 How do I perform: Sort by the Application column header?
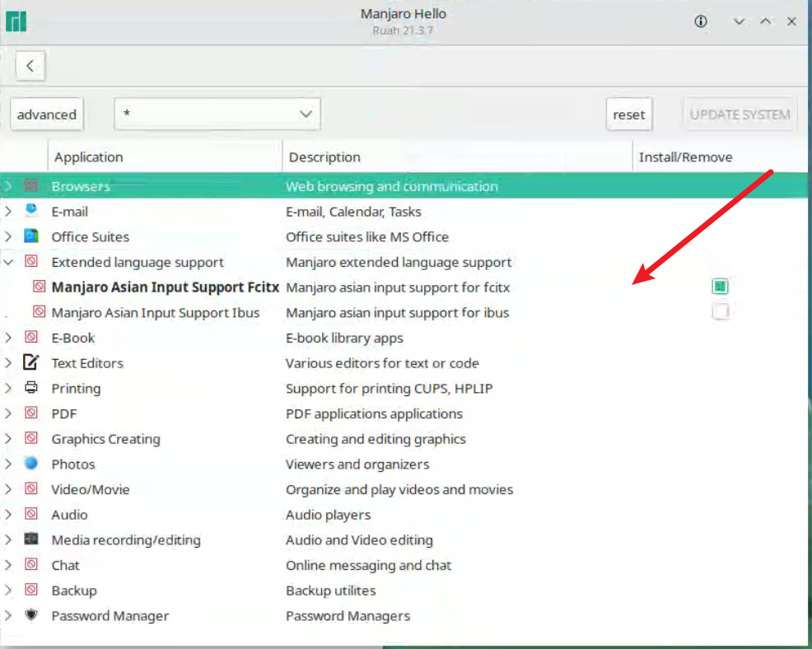click(x=89, y=156)
